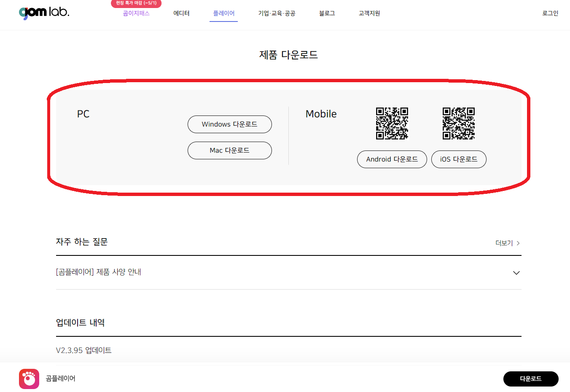Click the iOS 다운로드 button
Screen dimensions: 570x392
[x=459, y=159]
